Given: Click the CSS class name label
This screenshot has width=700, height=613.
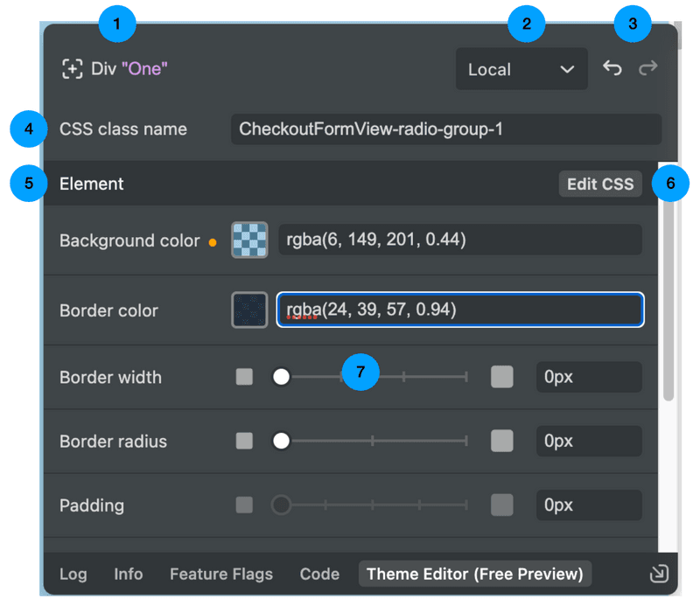Looking at the screenshot, I should pyautogui.click(x=123, y=129).
